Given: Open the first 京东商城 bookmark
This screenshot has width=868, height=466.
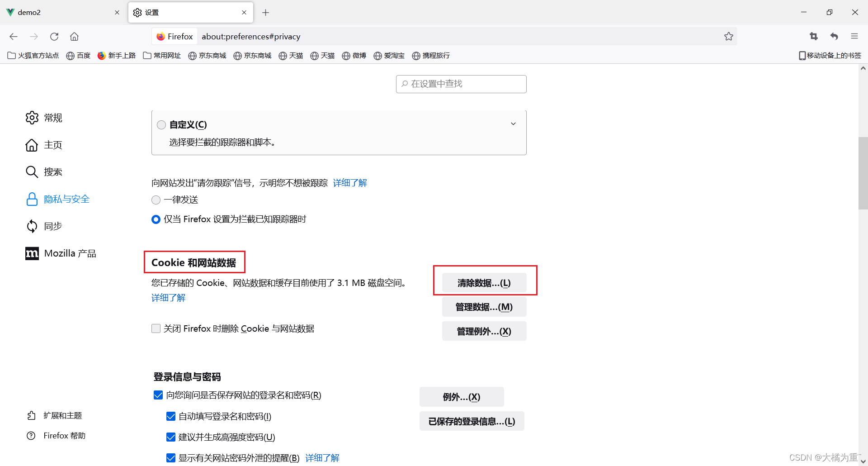Looking at the screenshot, I should coord(208,56).
